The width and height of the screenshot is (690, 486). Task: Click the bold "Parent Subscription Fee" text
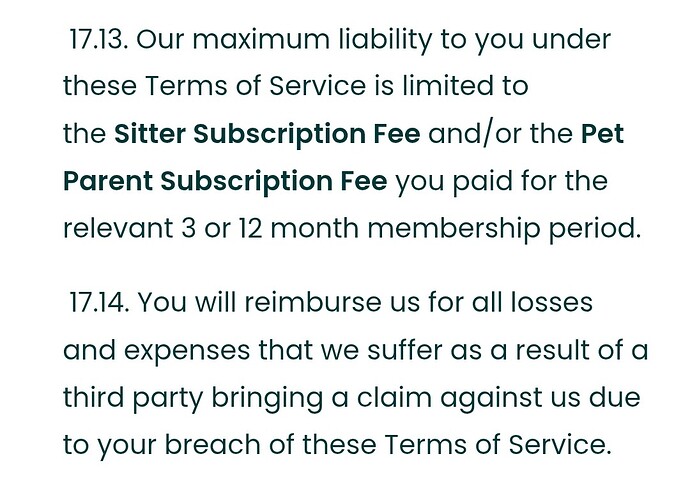(x=229, y=182)
